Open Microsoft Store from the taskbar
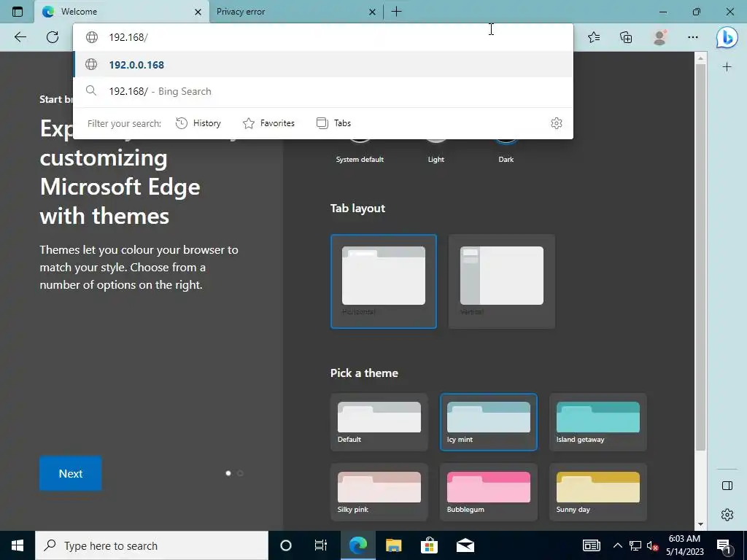The height and width of the screenshot is (560, 747). tap(429, 545)
